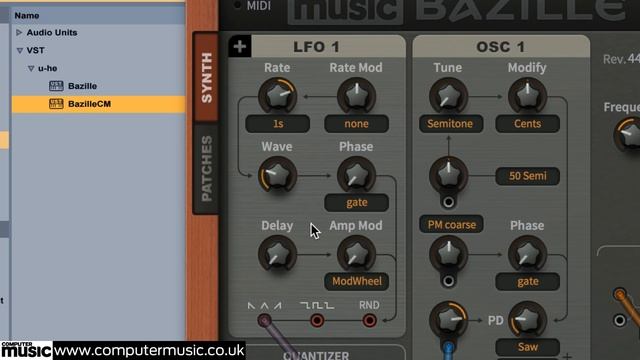Screen dimensions: 640x360
Task: Click the LFO 1 square wave output jack
Action: (x=317, y=320)
